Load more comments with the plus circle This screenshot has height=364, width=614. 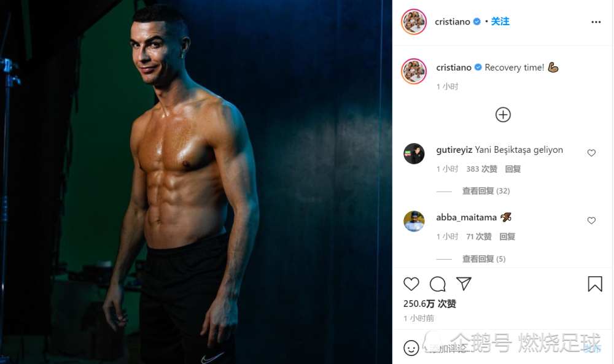(503, 115)
